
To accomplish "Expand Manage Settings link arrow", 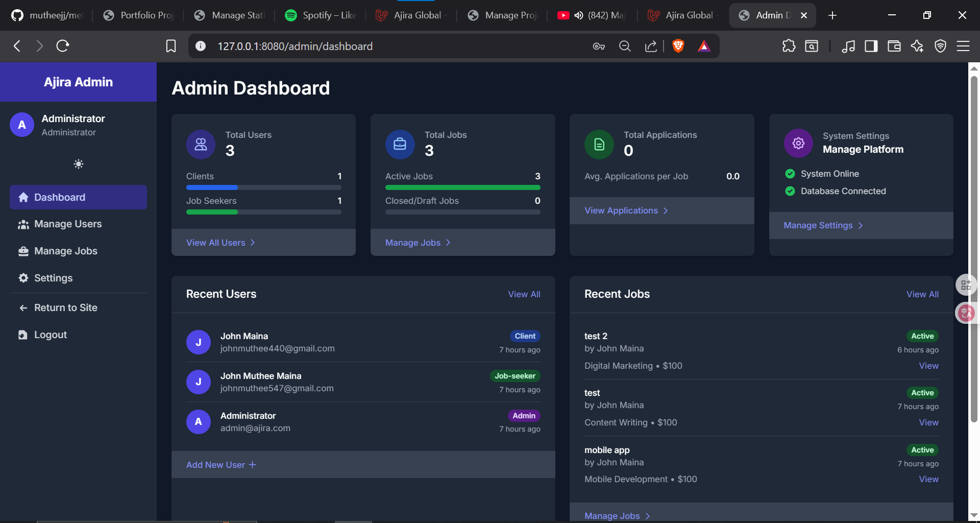I will pos(861,225).
